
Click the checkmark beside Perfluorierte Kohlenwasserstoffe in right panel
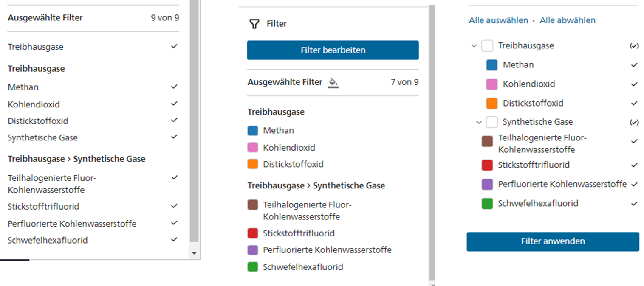click(634, 184)
